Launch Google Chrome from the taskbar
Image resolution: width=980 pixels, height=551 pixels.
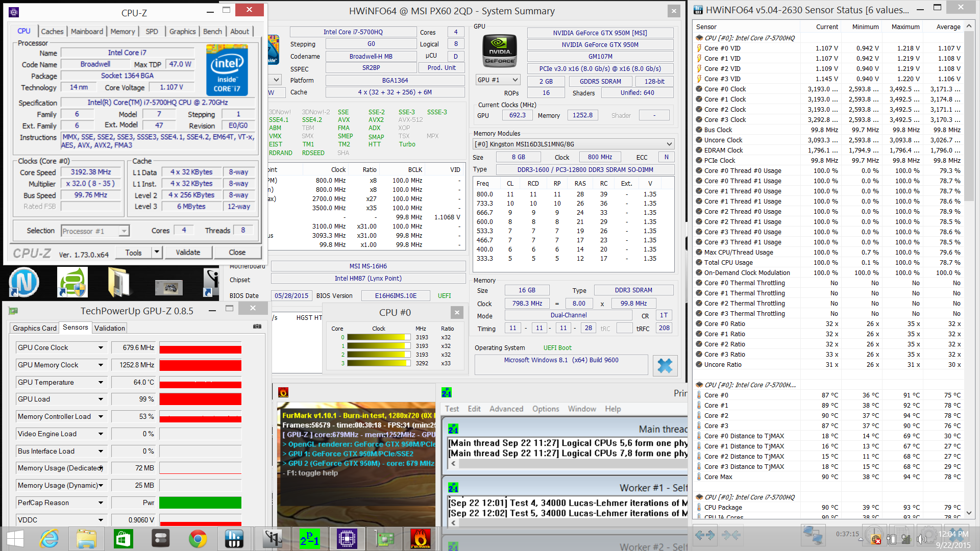pyautogui.click(x=198, y=539)
